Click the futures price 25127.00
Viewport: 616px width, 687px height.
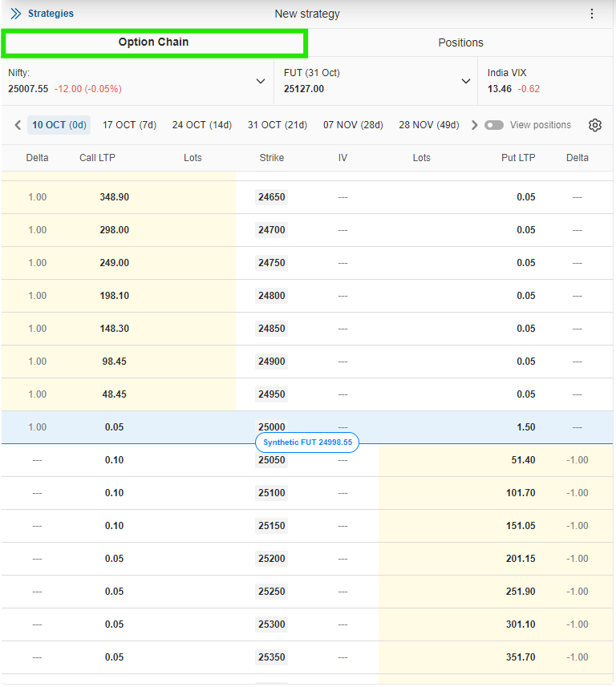pos(304,89)
